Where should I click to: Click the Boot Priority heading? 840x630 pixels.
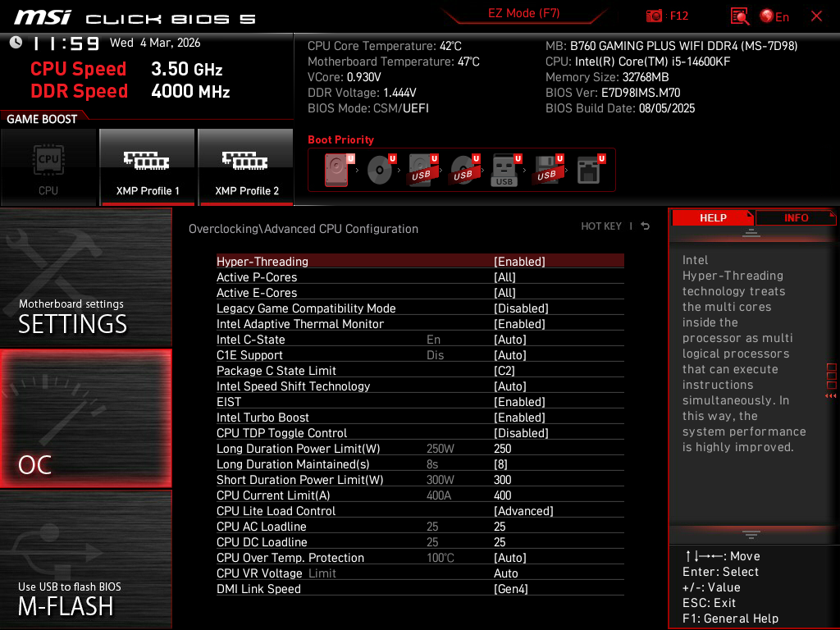coord(340,139)
